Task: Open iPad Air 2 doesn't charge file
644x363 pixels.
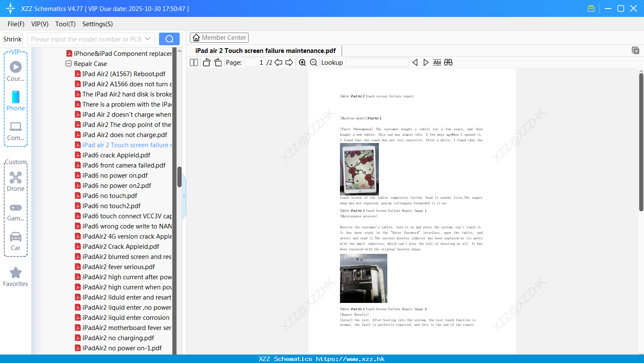Action: click(123, 115)
